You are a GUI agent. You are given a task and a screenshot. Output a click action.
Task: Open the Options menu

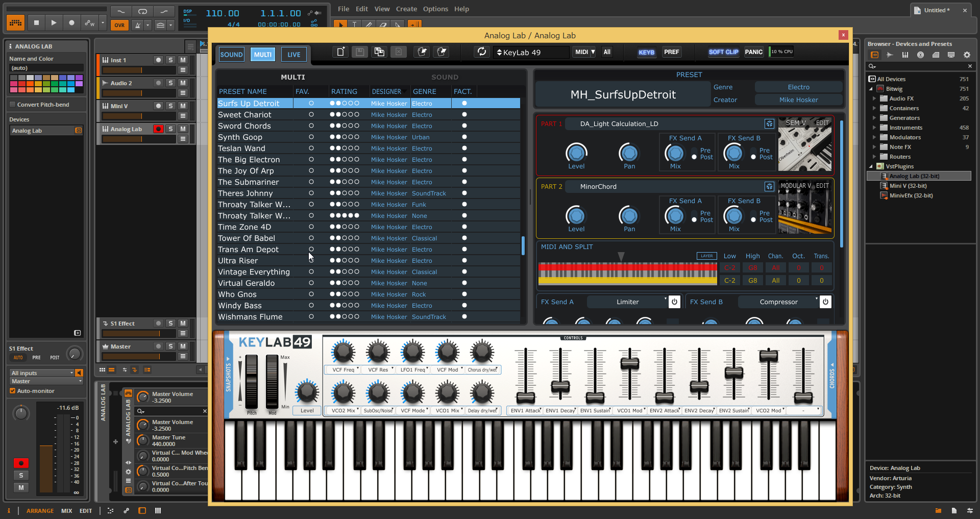435,9
